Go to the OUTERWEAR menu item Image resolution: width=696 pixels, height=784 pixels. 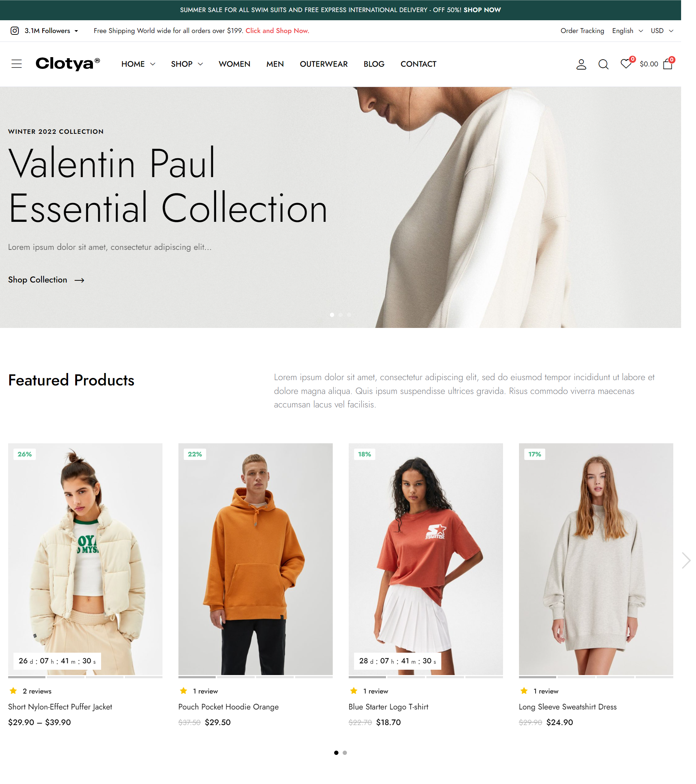click(324, 64)
